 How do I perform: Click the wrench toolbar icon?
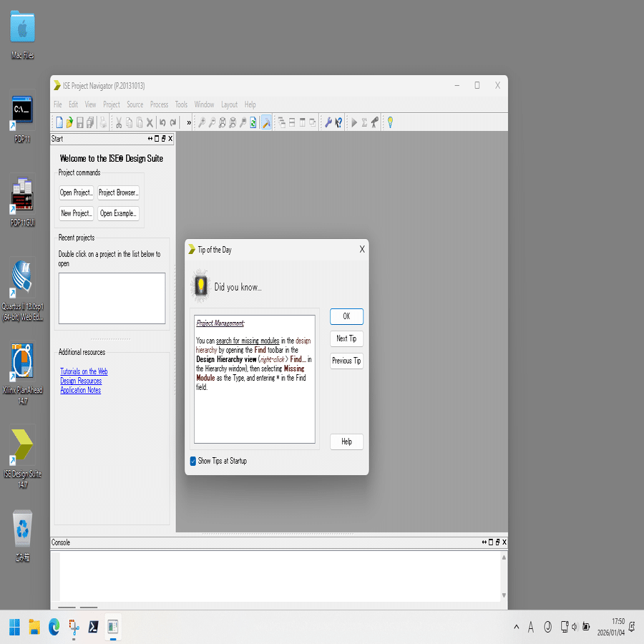328,122
